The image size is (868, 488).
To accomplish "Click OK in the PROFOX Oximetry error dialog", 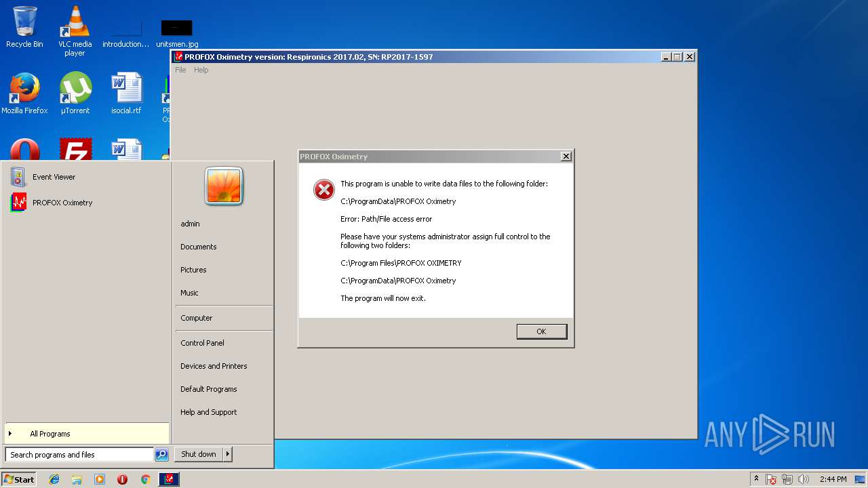I will [x=541, y=331].
